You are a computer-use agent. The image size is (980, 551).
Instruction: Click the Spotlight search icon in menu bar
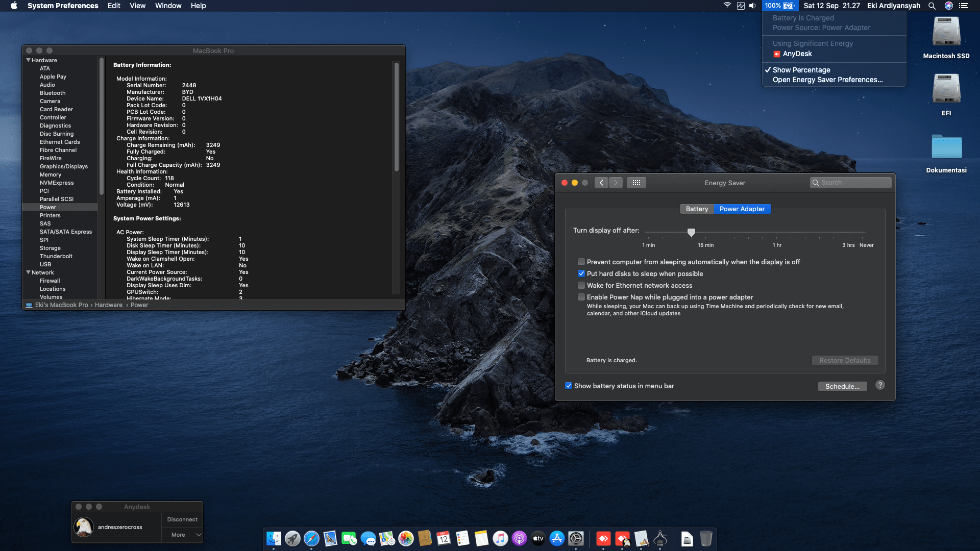932,6
